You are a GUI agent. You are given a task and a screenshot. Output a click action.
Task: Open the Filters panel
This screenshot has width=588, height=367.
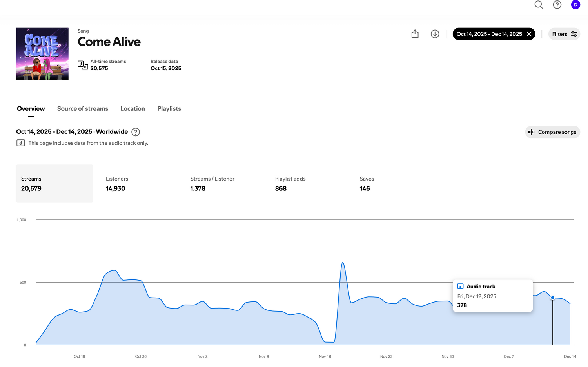[564, 34]
